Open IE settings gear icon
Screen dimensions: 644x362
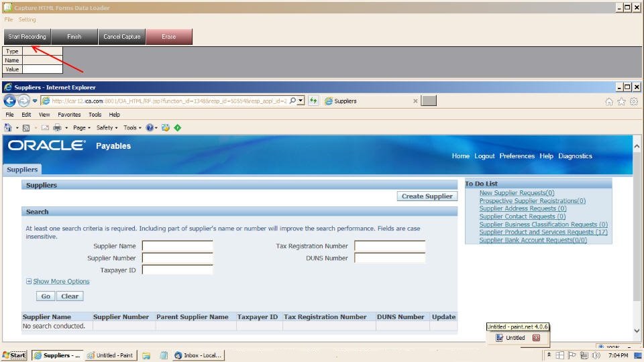(634, 101)
